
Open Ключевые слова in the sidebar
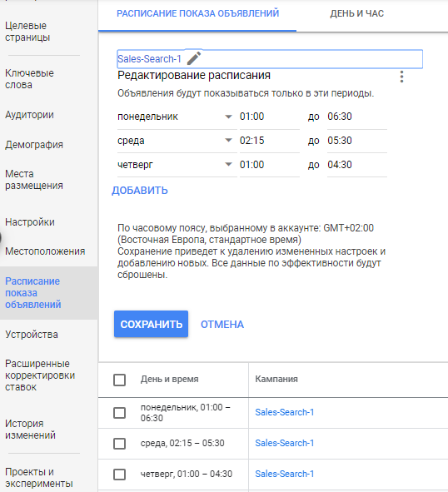[29, 79]
